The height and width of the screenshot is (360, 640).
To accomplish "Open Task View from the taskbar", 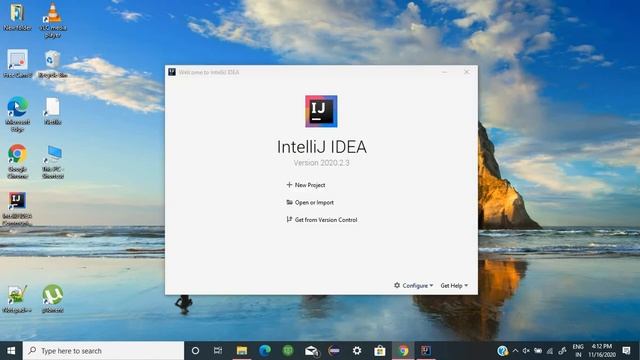I will pyautogui.click(x=218, y=351).
